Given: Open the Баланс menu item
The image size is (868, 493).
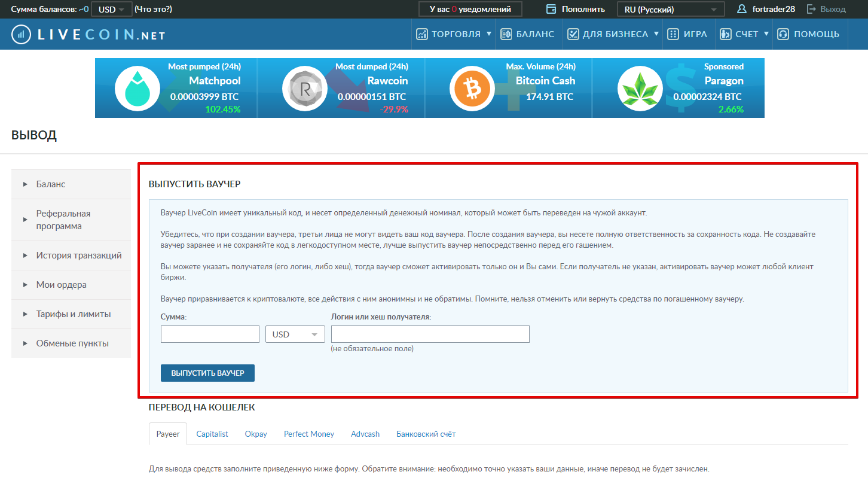Looking at the screenshot, I should pos(536,34).
